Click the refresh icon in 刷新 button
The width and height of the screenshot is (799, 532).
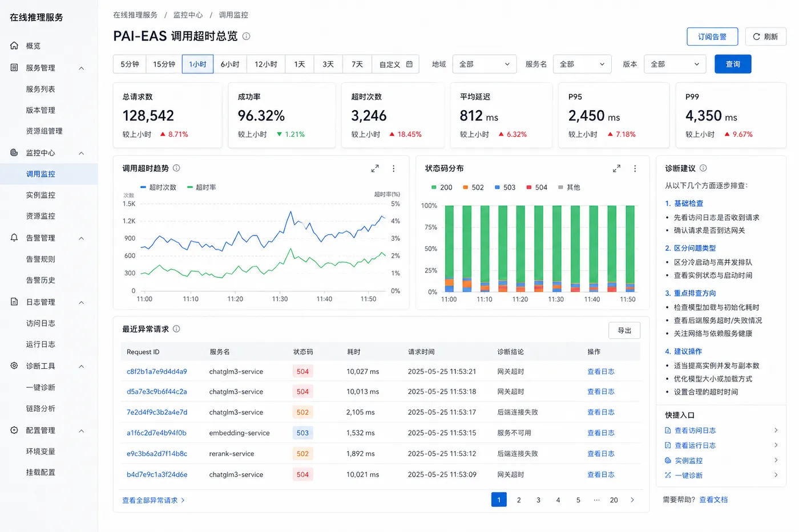(x=756, y=36)
